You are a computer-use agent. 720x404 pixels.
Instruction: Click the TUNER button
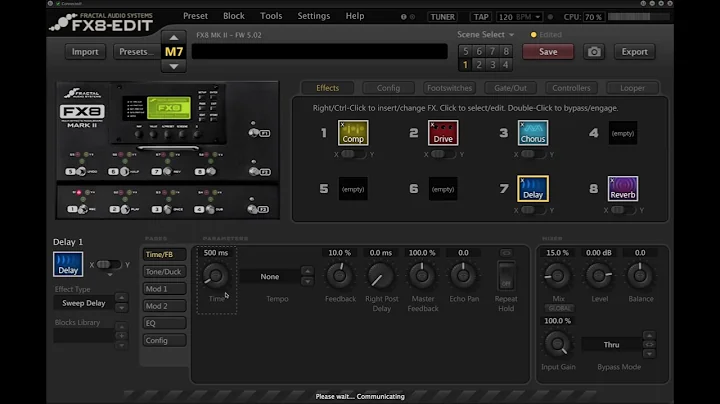[x=443, y=17]
